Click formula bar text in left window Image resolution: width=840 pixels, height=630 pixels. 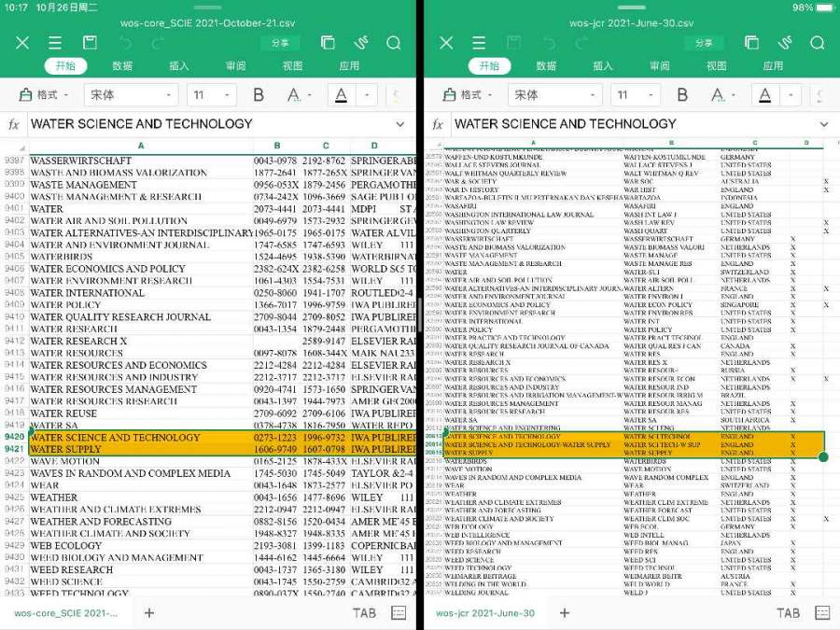(142, 124)
